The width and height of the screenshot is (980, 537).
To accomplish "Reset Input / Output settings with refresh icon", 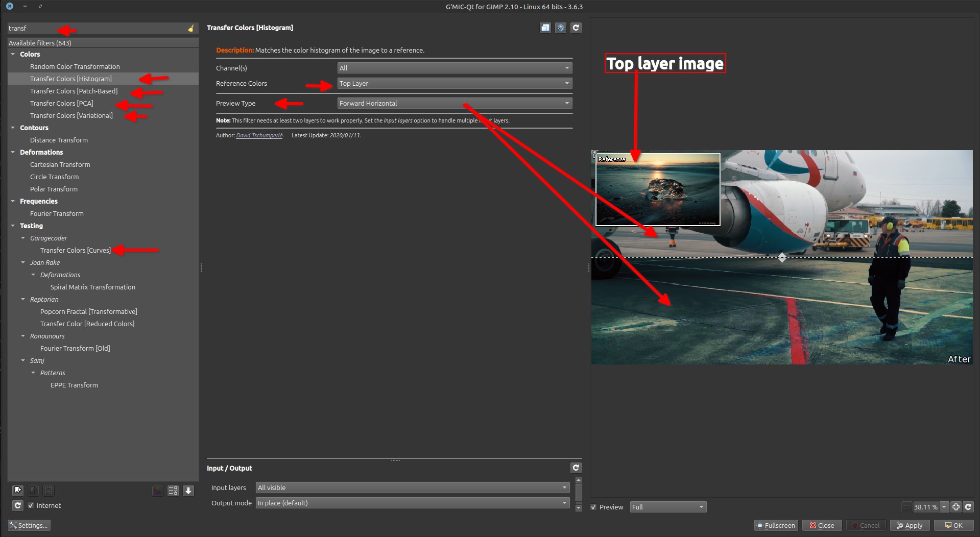I will [576, 468].
